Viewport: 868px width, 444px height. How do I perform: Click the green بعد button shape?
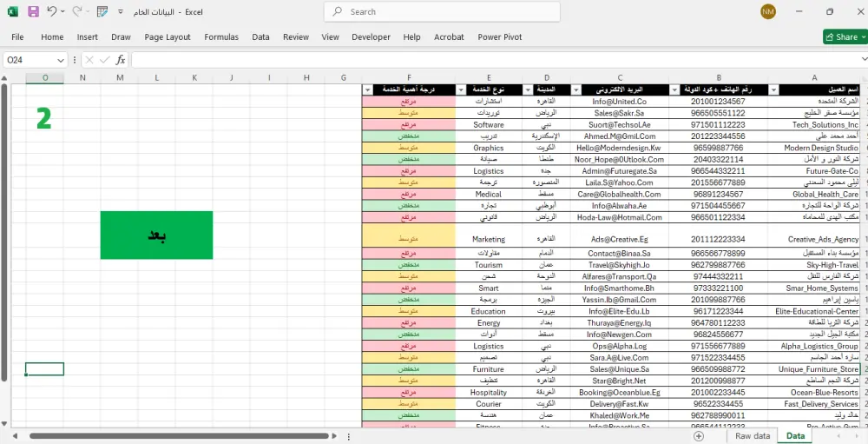156,235
